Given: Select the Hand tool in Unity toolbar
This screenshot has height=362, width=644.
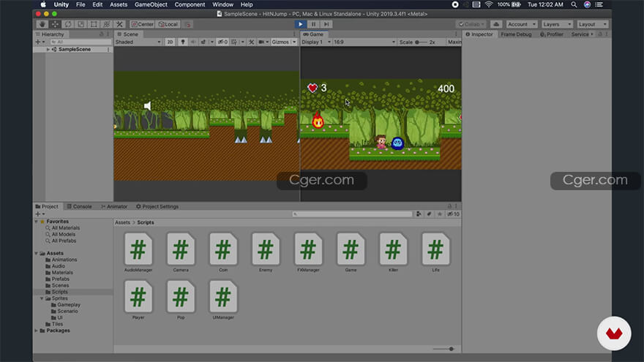Looking at the screenshot, I should tap(42, 24).
